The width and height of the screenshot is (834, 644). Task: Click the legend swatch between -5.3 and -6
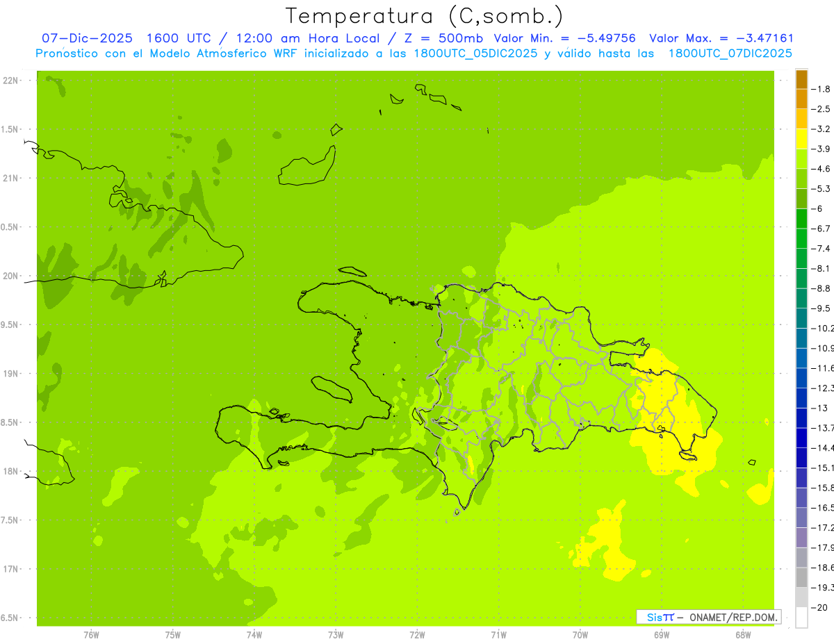(801, 199)
